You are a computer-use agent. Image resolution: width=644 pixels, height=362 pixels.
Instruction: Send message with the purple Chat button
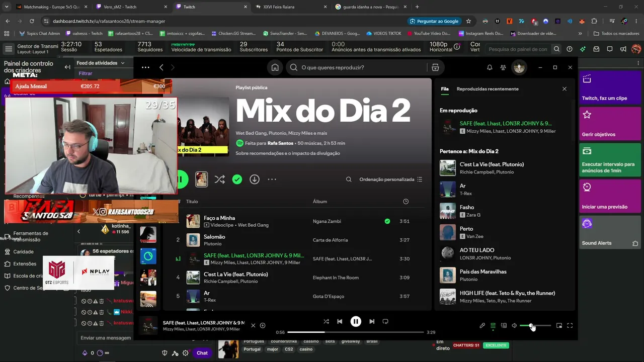[x=202, y=353]
